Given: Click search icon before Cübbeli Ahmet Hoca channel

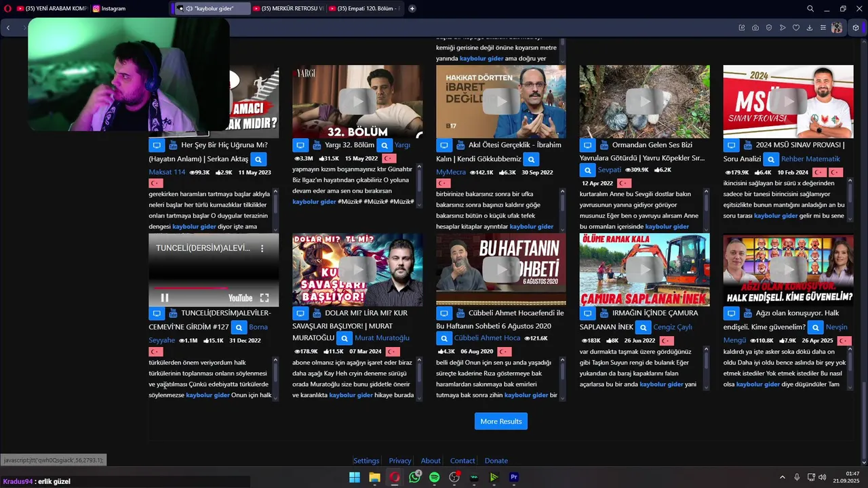Looking at the screenshot, I should pos(444,338).
